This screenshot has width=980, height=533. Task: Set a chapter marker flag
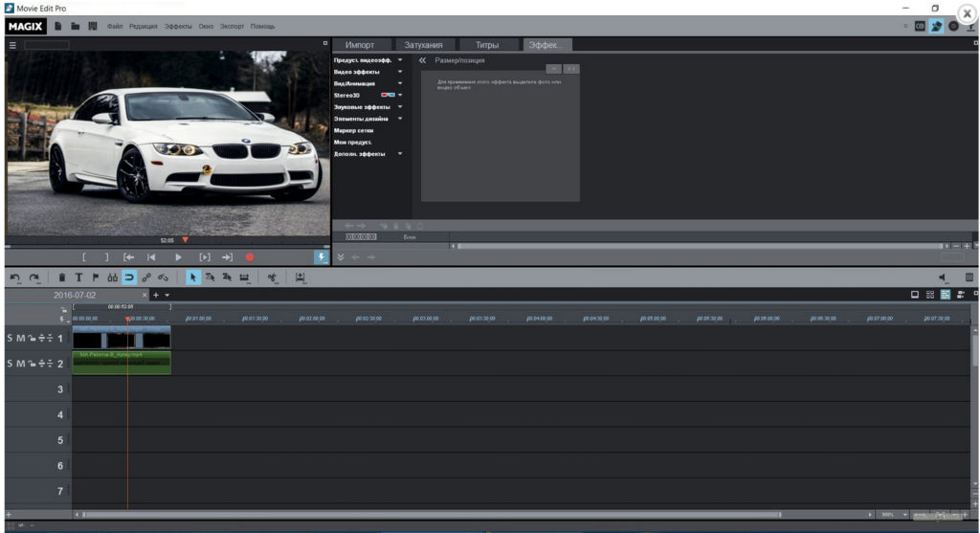[95, 278]
